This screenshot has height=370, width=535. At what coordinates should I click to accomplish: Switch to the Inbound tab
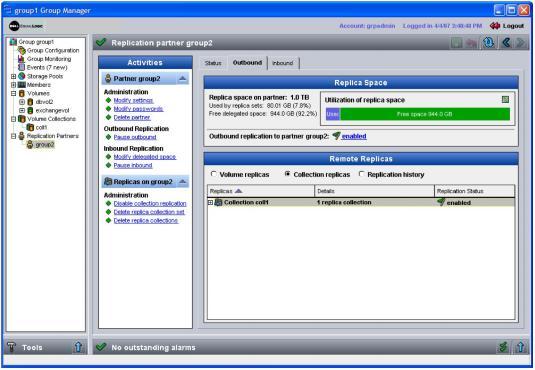pyautogui.click(x=283, y=63)
